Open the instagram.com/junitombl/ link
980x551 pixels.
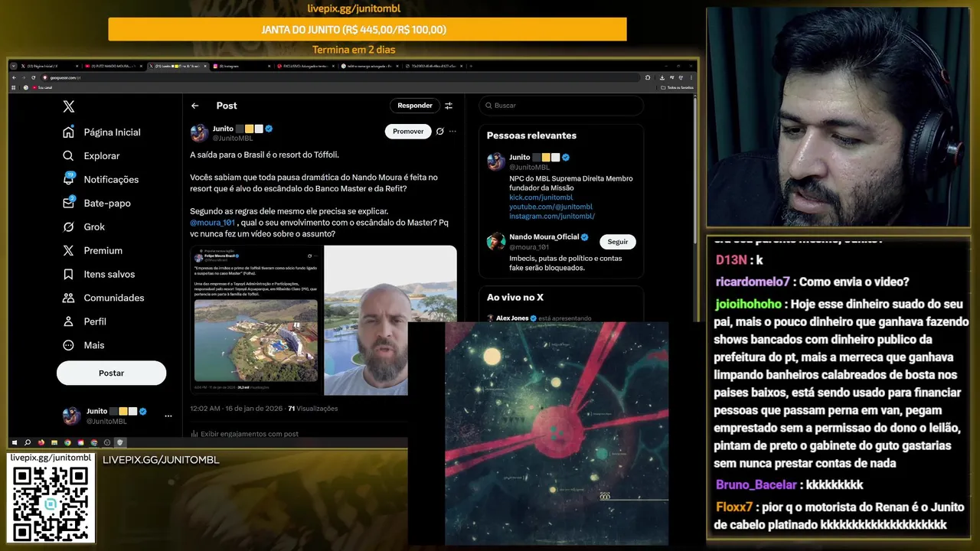(x=552, y=217)
